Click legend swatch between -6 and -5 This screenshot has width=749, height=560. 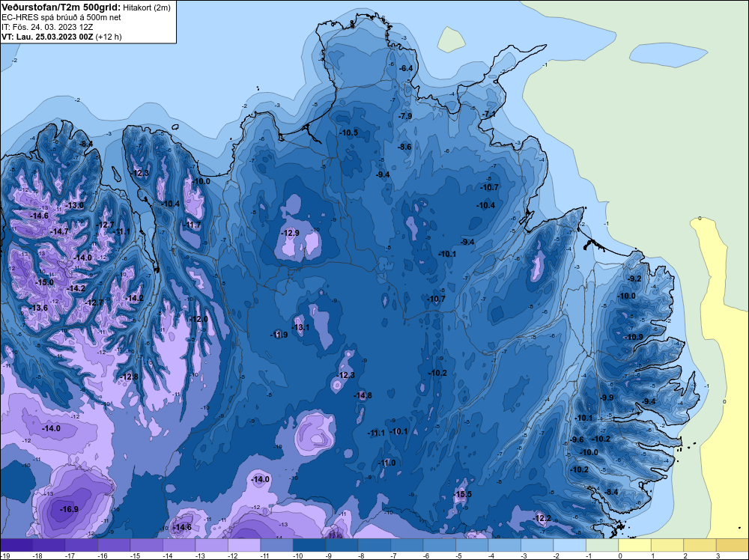pyautogui.click(x=440, y=545)
